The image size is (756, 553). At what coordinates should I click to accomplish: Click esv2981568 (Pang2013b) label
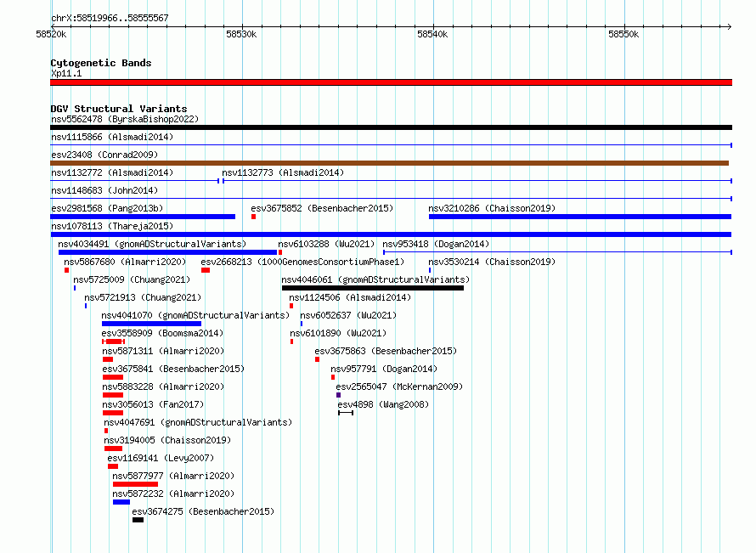click(107, 208)
